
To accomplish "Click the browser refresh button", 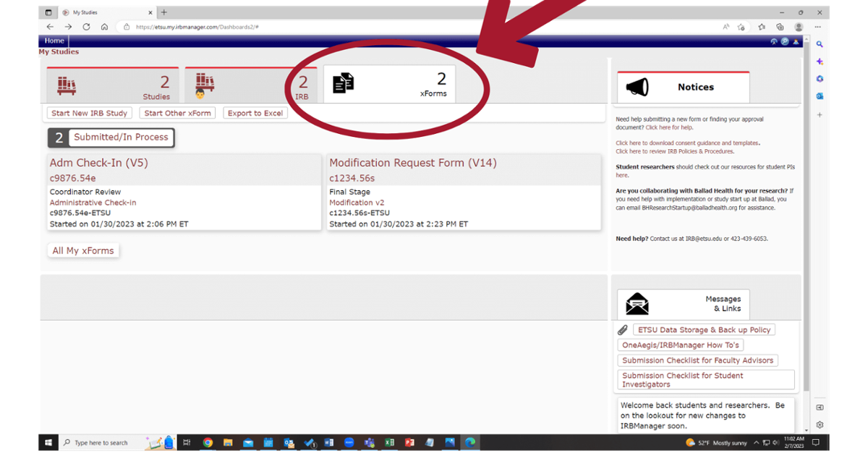I will (86, 27).
